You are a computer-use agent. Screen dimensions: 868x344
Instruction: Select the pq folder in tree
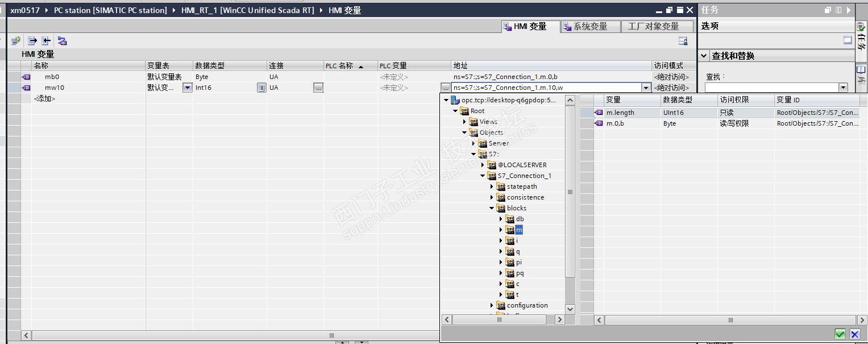click(x=515, y=273)
